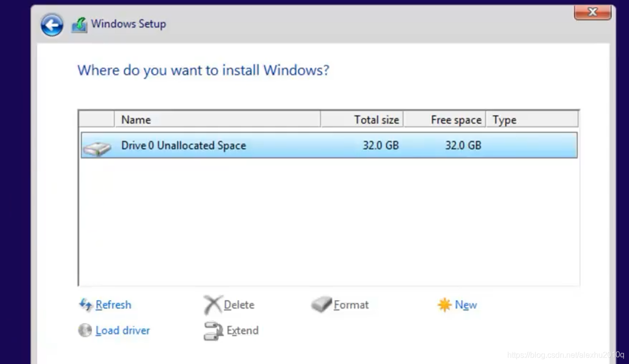Select Drive 0 Unallocated Space row
Screen dimensions: 629x364
click(329, 145)
